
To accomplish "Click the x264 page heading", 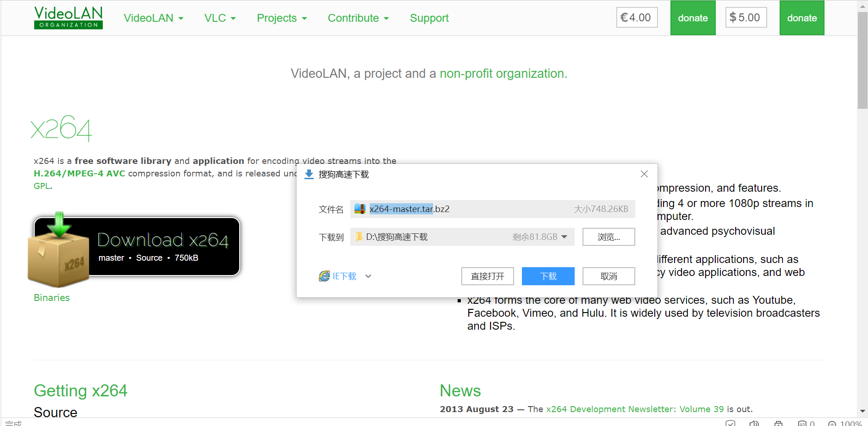I will tap(61, 128).
